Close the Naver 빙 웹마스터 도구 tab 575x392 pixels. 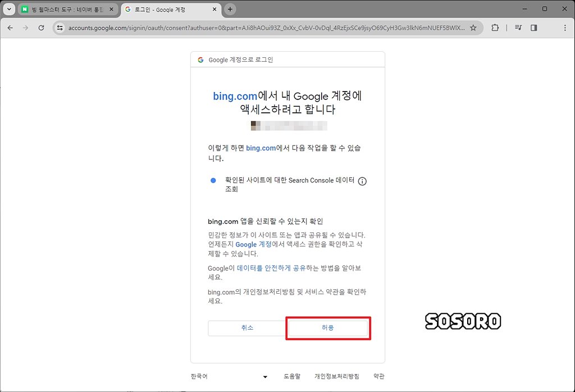pos(112,9)
